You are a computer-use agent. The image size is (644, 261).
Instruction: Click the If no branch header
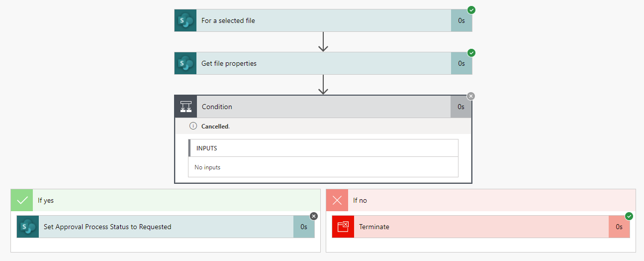coord(481,200)
